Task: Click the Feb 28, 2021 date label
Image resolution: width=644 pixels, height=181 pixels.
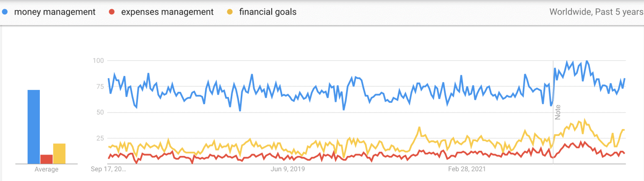Action: coord(467,170)
